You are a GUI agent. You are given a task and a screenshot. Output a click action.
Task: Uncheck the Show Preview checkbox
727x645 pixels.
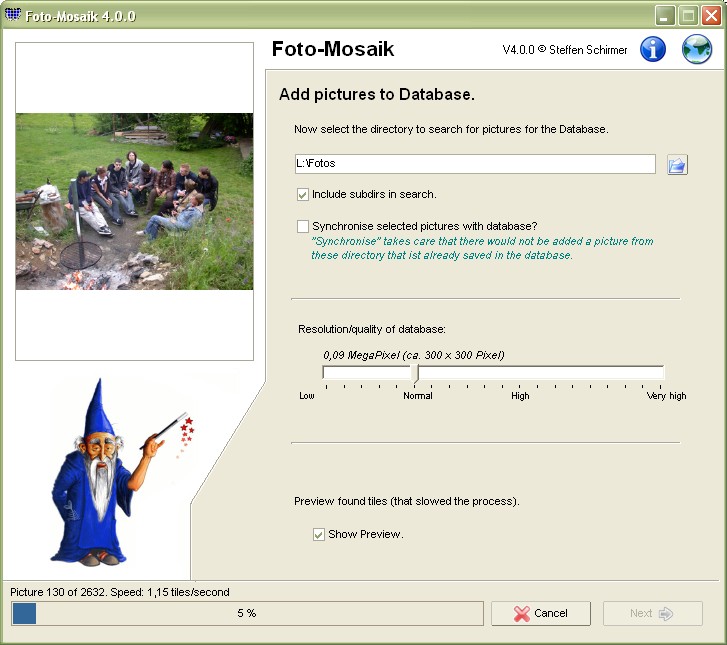(319, 535)
